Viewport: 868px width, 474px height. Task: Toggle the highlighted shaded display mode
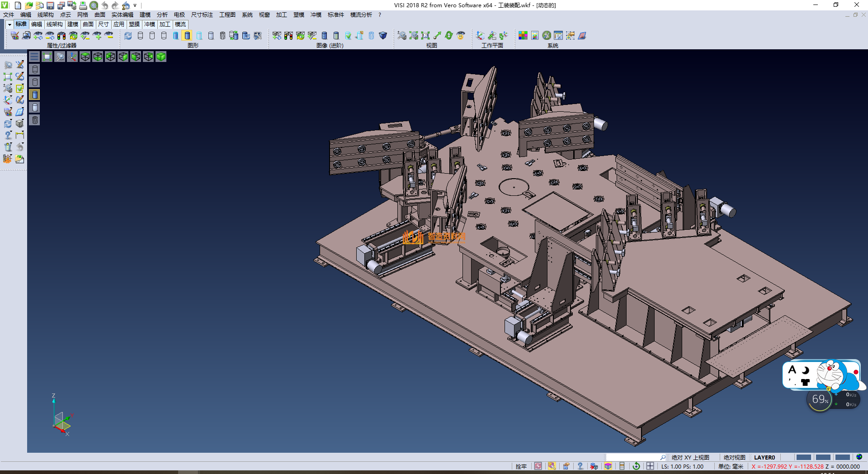point(187,35)
